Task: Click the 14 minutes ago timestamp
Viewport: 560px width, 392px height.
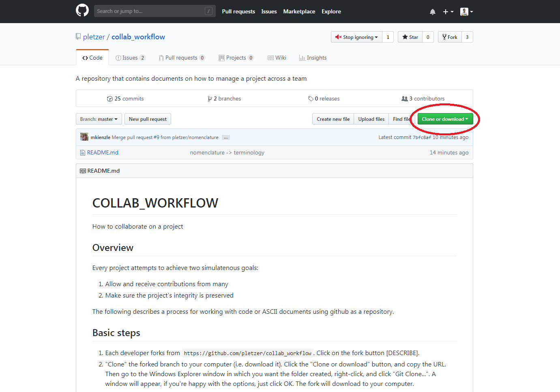Action: click(x=449, y=152)
